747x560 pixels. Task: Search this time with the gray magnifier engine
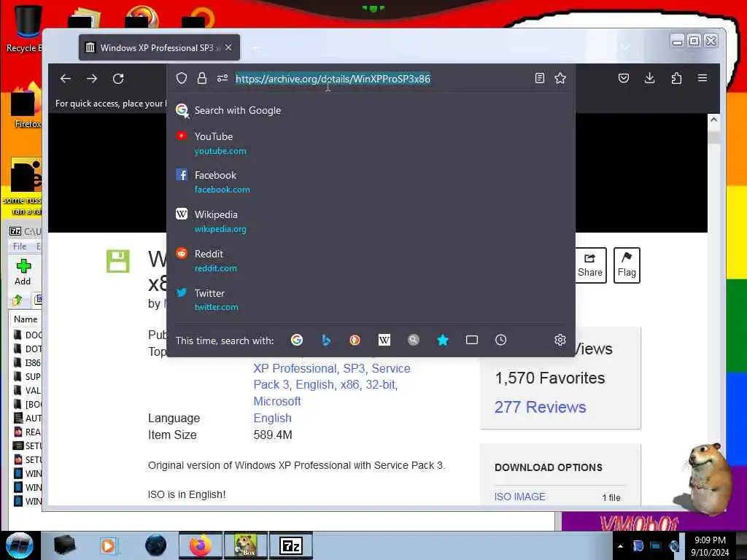click(x=414, y=340)
